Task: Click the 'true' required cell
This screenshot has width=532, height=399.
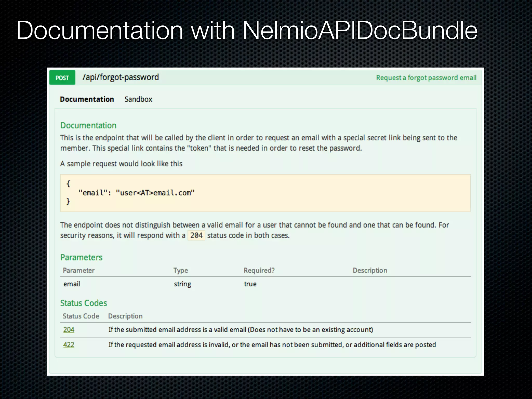Action: click(250, 284)
